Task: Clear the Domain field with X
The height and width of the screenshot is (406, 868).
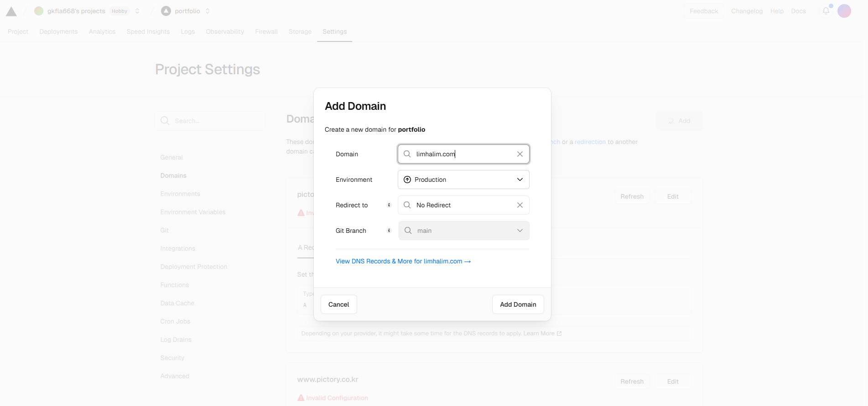Action: 520,154
